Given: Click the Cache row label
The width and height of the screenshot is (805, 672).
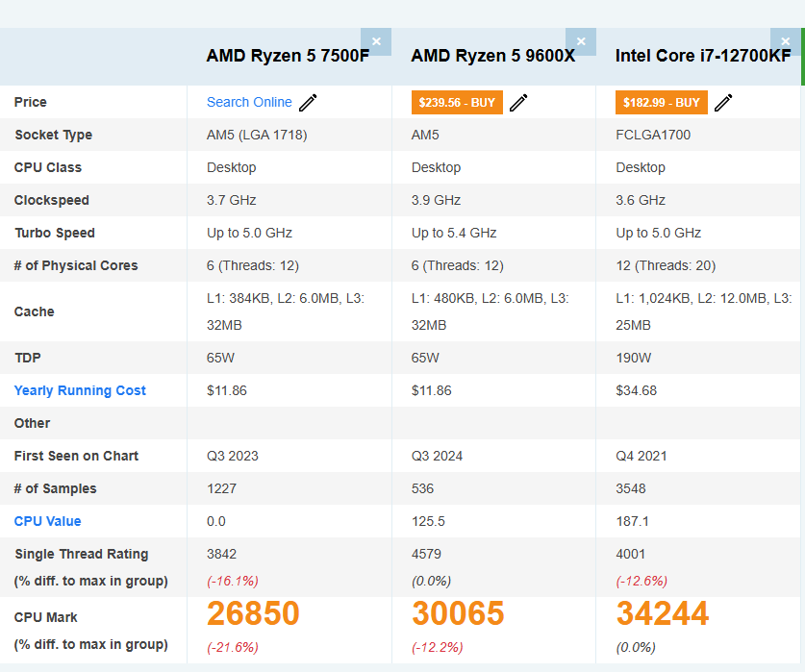Looking at the screenshot, I should click(35, 311).
